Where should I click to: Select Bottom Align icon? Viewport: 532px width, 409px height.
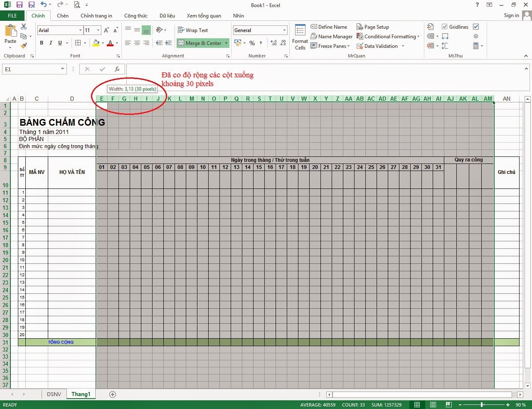pos(146,30)
